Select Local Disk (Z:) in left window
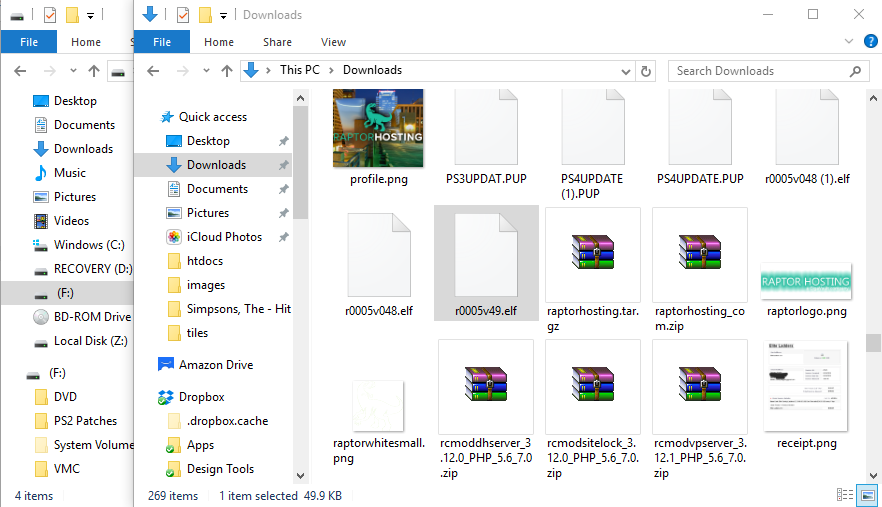 coord(91,341)
